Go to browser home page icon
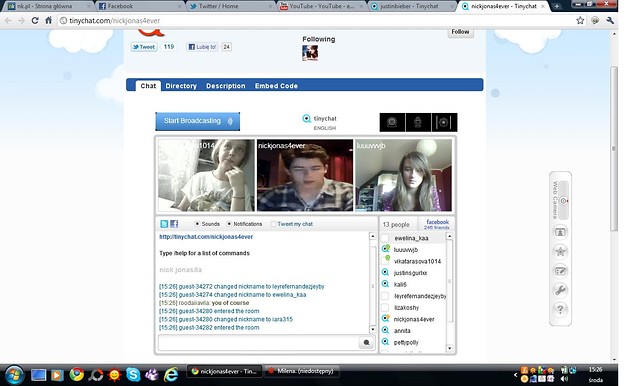 tap(49, 20)
